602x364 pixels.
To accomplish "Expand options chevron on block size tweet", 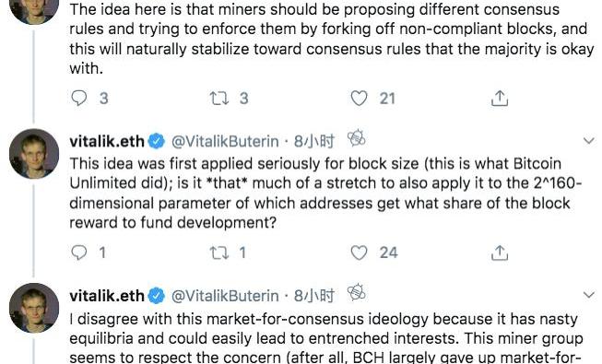I will (588, 141).
